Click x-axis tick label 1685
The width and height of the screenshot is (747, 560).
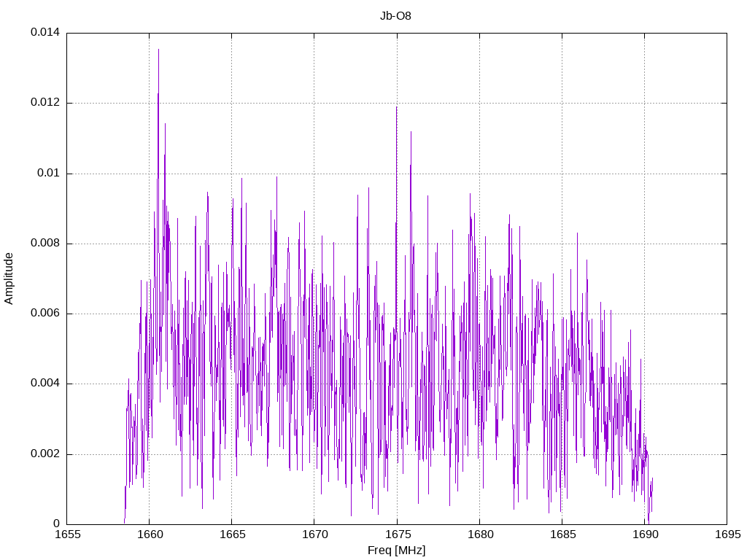tap(562, 534)
